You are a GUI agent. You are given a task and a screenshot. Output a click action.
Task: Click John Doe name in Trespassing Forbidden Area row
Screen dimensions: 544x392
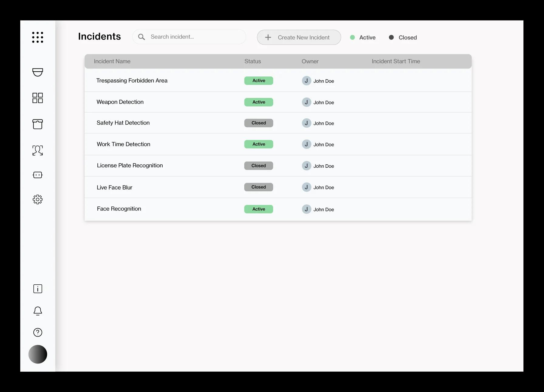(x=324, y=81)
